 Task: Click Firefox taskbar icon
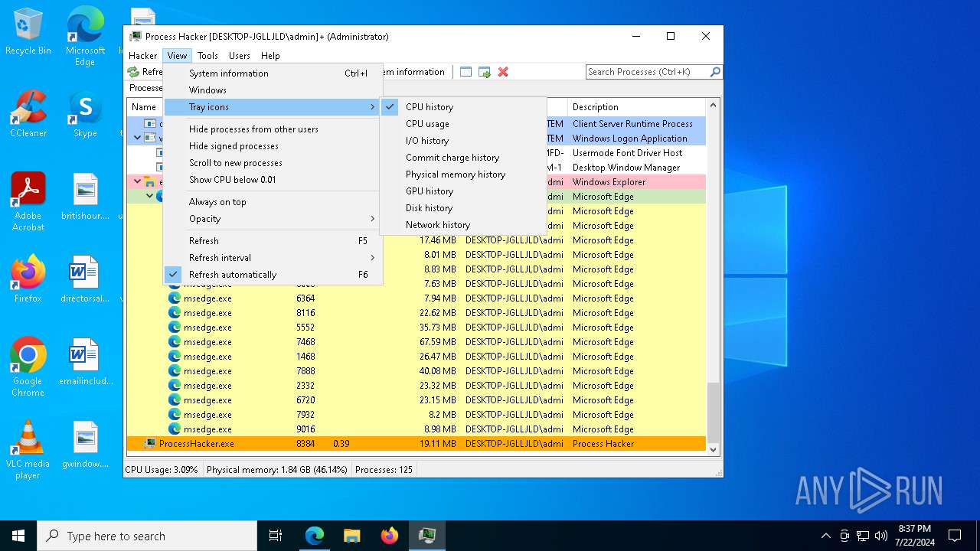click(390, 536)
